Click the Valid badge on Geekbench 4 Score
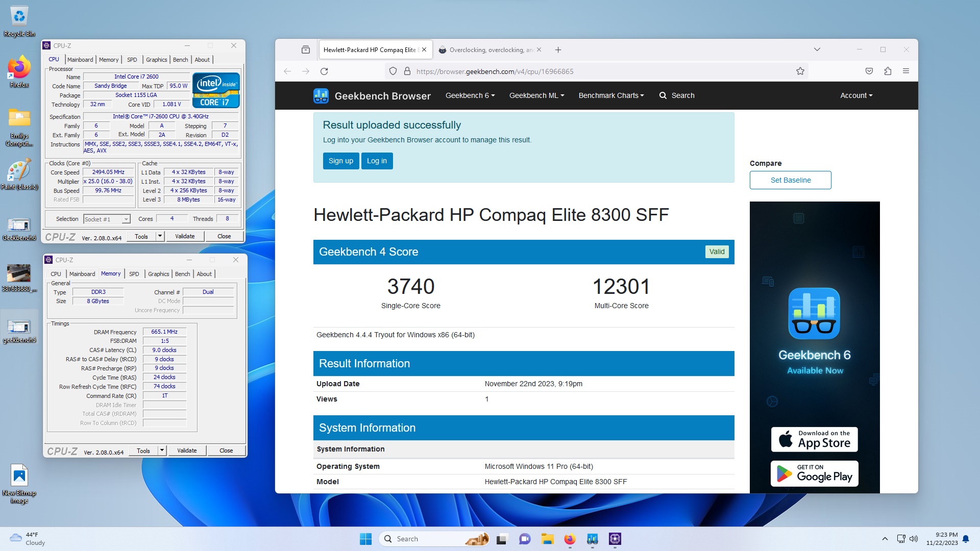This screenshot has height=551, width=980. [717, 252]
